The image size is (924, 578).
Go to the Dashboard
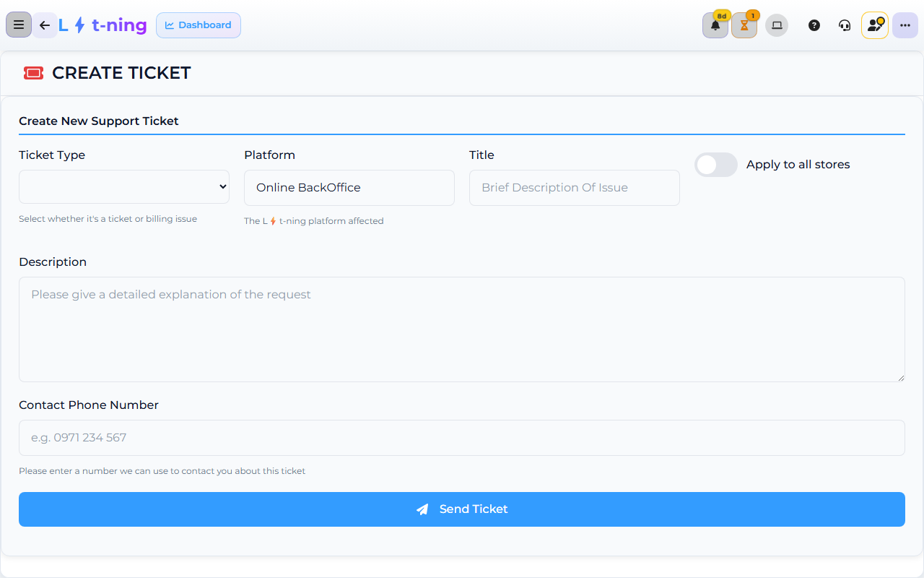199,25
